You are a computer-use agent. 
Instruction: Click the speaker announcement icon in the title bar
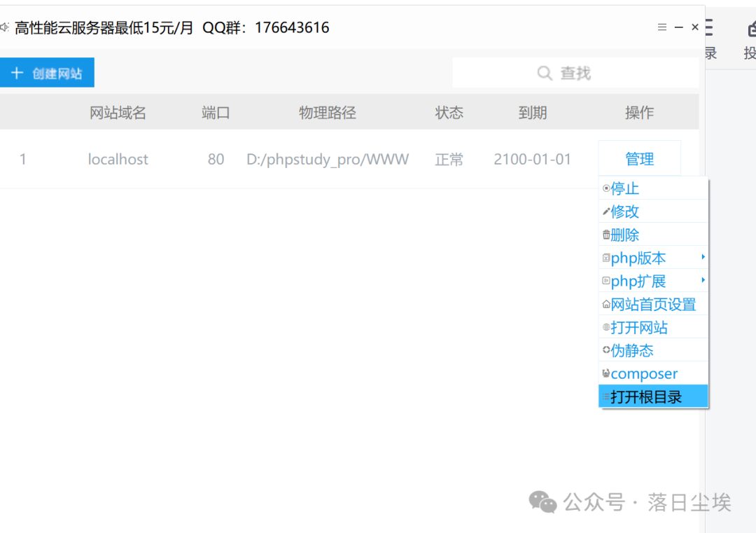[4, 27]
